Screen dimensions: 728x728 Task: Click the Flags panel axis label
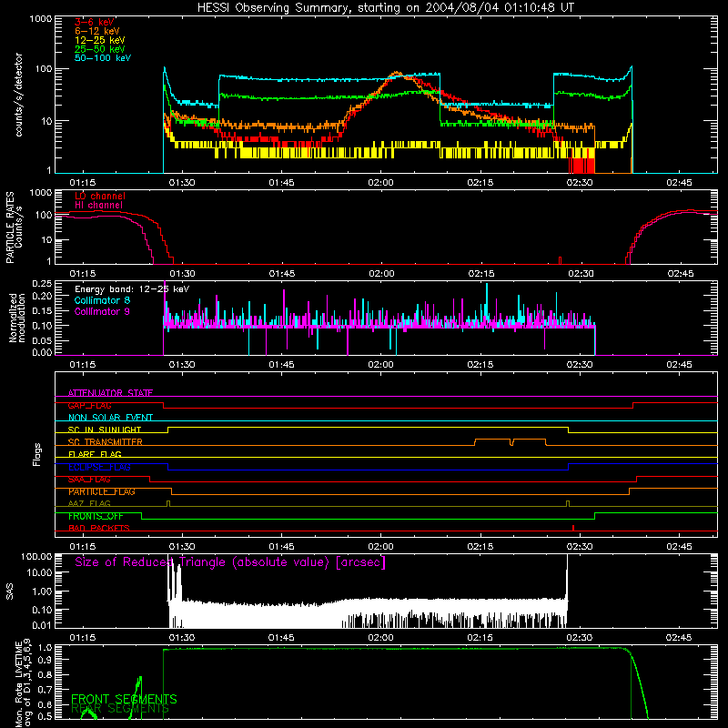tap(37, 454)
